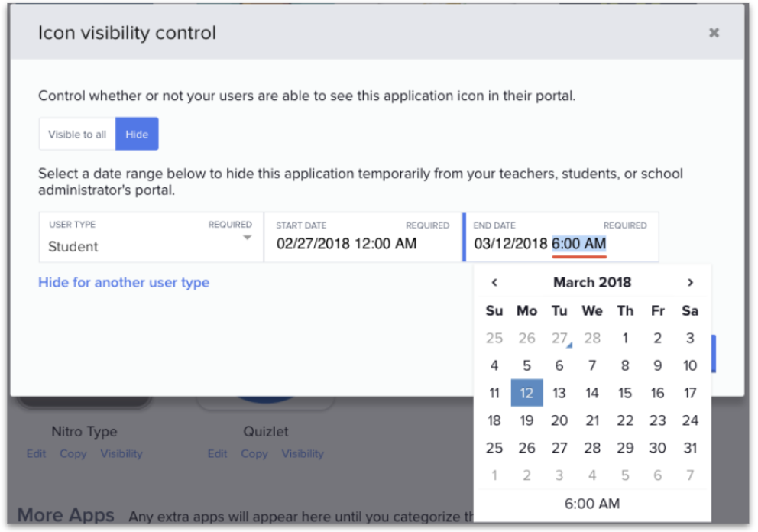Go to next month in calendar
The height and width of the screenshot is (532, 758).
tap(690, 283)
